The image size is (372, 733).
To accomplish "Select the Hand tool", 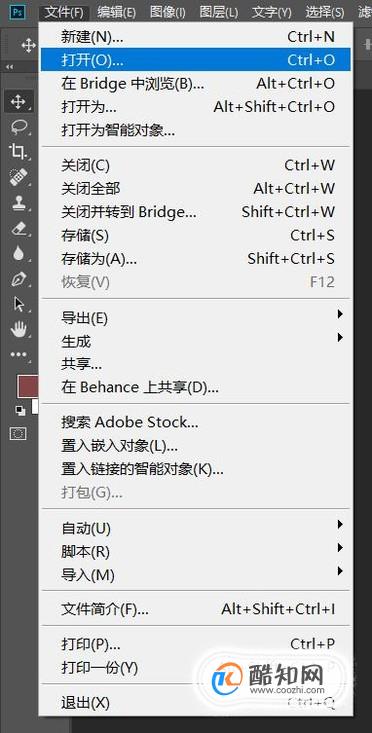I will pyautogui.click(x=19, y=330).
